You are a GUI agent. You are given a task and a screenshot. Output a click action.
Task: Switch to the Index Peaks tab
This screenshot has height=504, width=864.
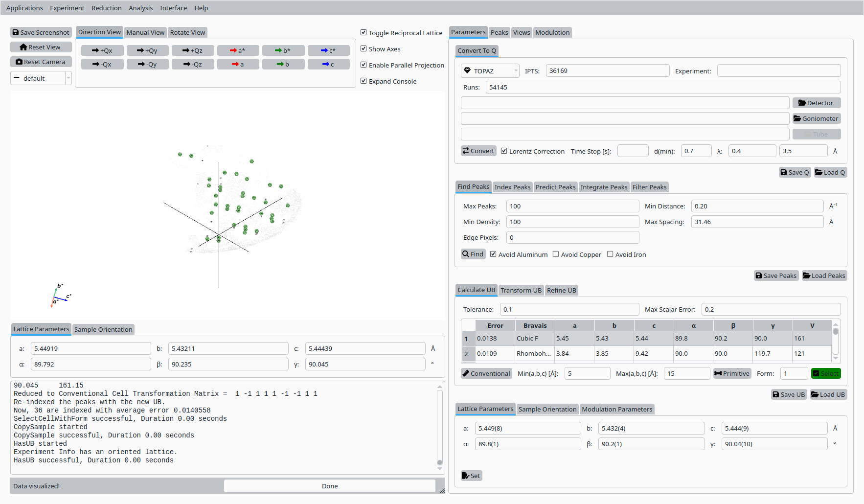coord(512,187)
